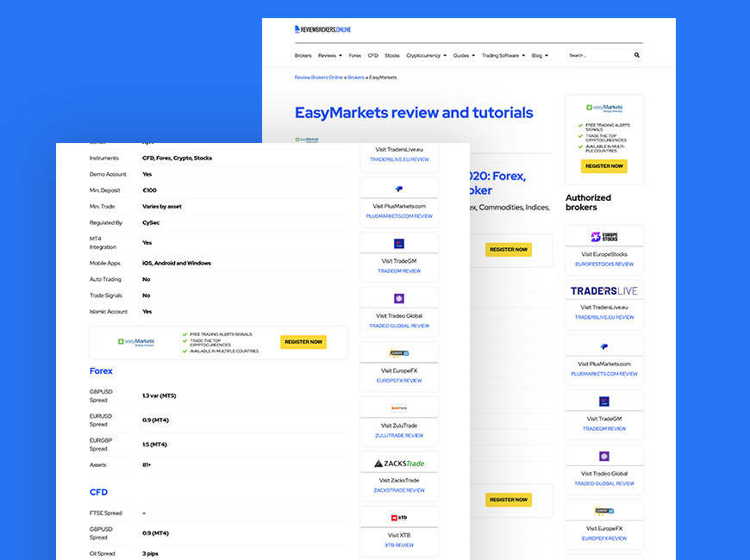
Task: Open the XTB Review link
Action: tap(399, 545)
